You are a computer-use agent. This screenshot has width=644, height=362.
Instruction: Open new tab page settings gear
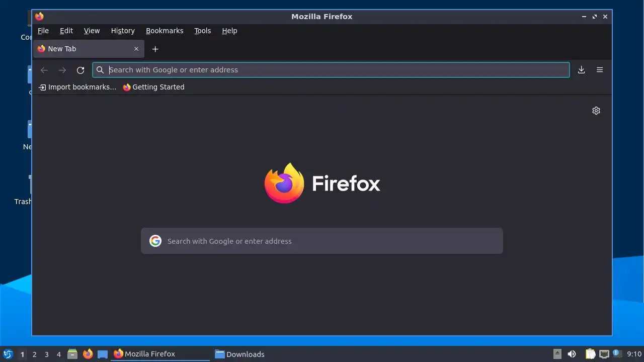tap(596, 111)
